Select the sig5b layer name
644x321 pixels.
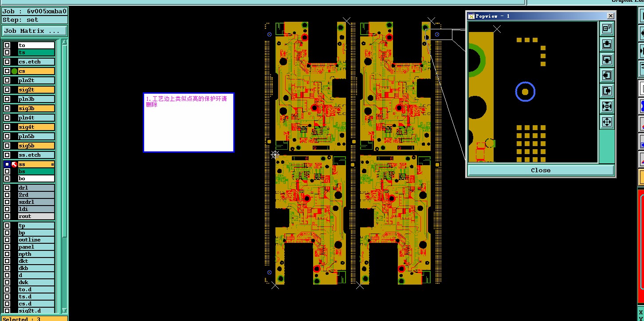pos(36,146)
